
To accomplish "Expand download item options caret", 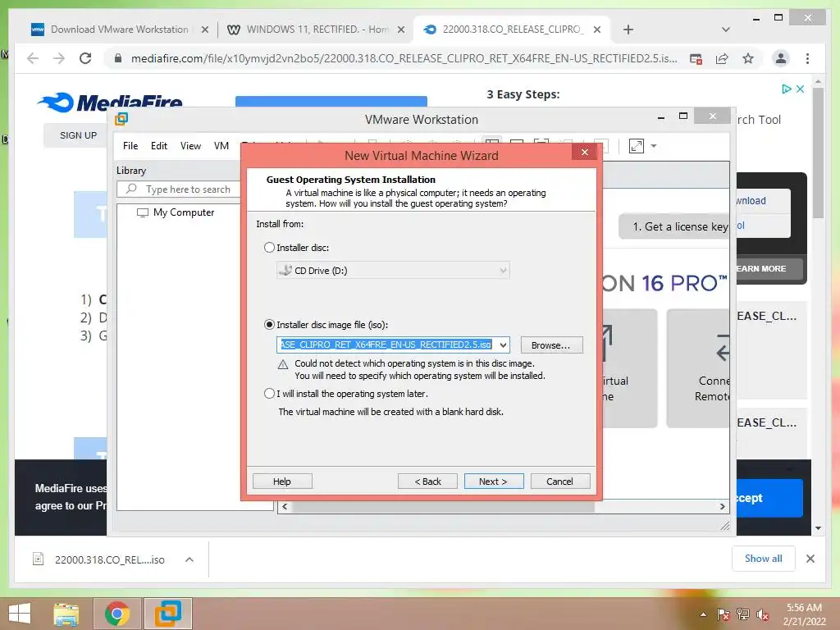I will pyautogui.click(x=189, y=559).
